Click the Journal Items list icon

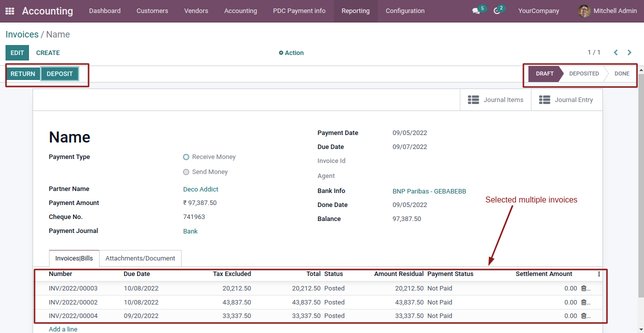coord(473,100)
